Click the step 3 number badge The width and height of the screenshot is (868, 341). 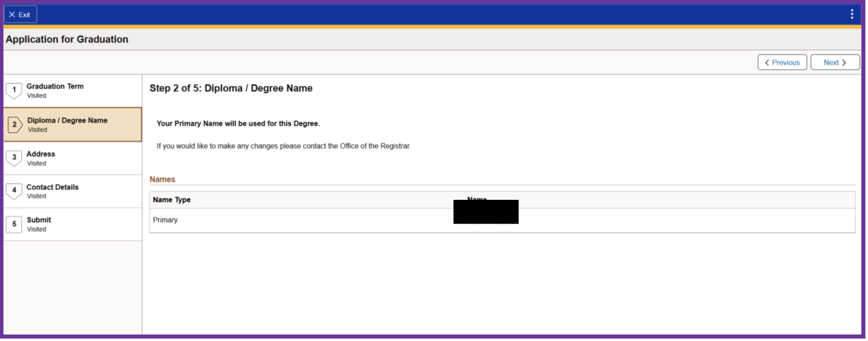(14, 157)
